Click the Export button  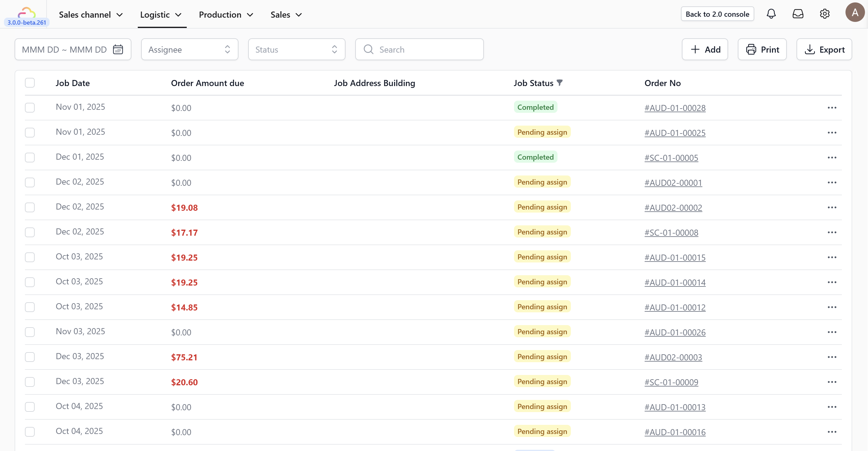(x=824, y=50)
